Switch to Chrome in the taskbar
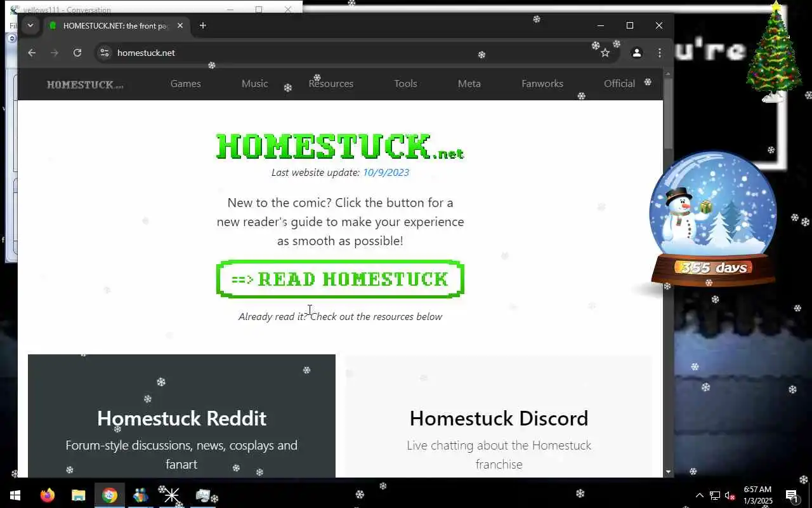Image resolution: width=812 pixels, height=508 pixels. [110, 495]
